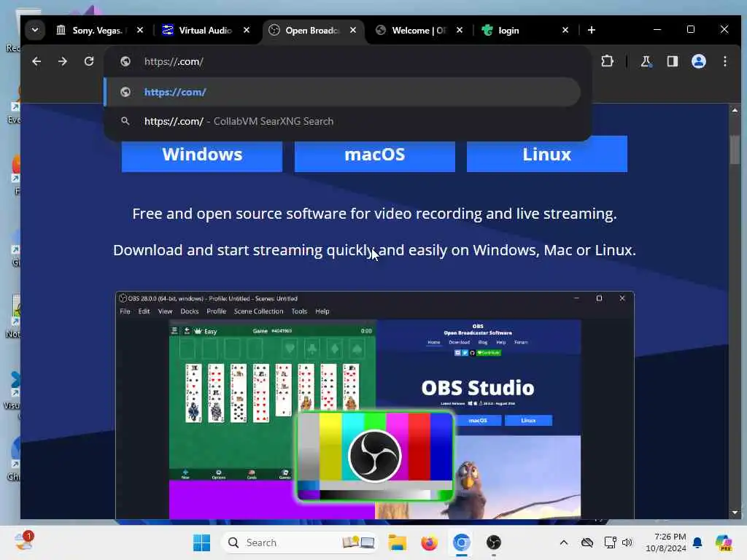The image size is (747, 560).
Task: Open the clock showing 7:26 PM
Action: 665,542
